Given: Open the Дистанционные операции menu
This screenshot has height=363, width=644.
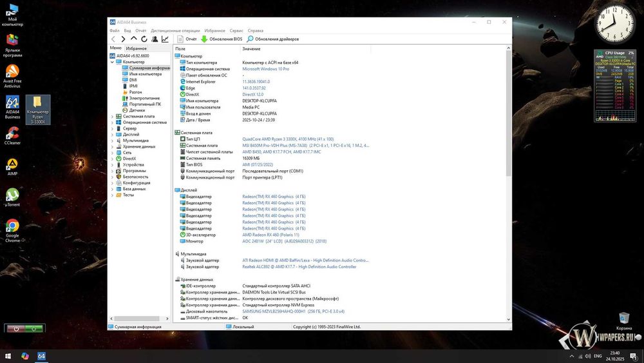Looking at the screenshot, I should point(175,30).
